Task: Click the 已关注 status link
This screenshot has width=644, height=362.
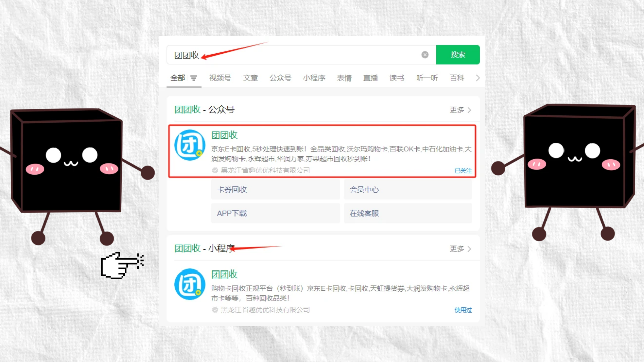Action: 463,171
